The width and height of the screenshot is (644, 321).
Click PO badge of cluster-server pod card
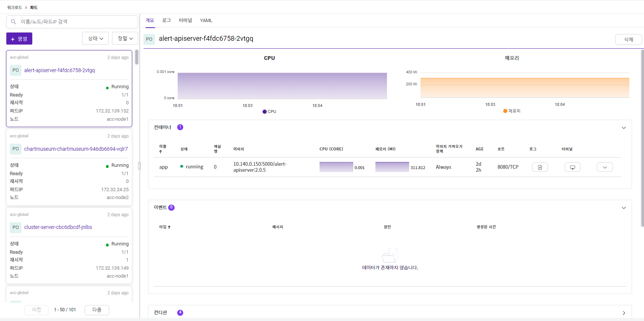point(15,227)
